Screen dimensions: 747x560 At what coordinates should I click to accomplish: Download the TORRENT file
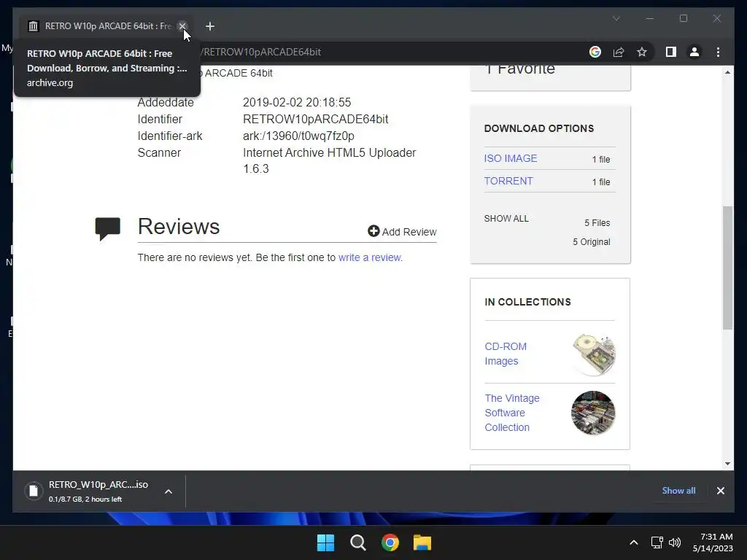coord(508,181)
